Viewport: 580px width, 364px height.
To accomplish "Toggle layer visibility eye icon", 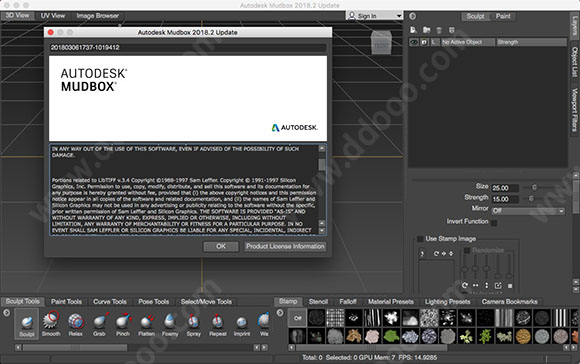I will (414, 42).
